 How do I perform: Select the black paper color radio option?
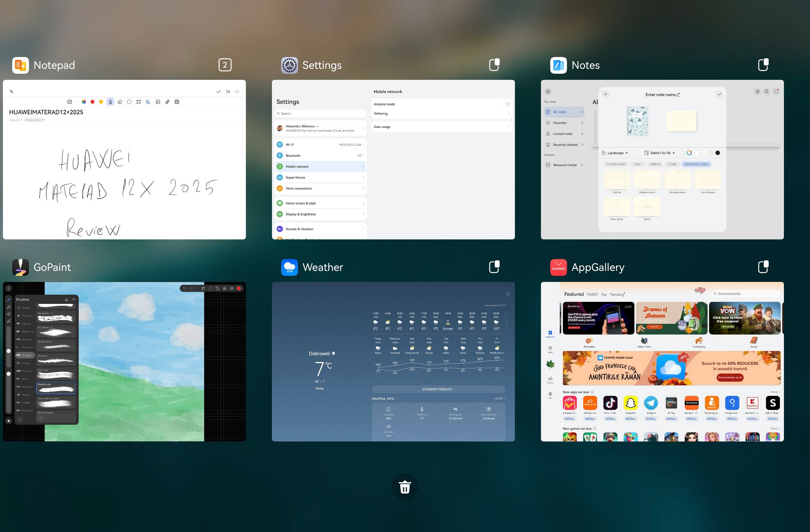click(x=718, y=153)
